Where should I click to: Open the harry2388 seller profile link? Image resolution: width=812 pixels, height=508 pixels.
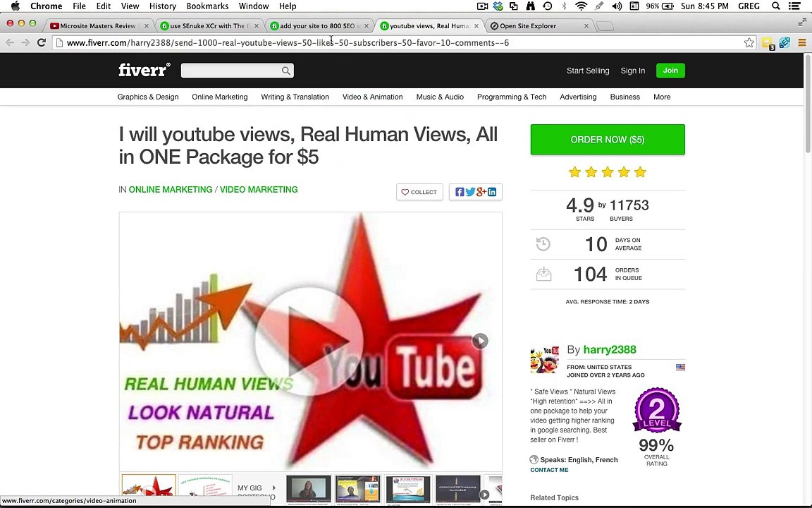pos(610,349)
